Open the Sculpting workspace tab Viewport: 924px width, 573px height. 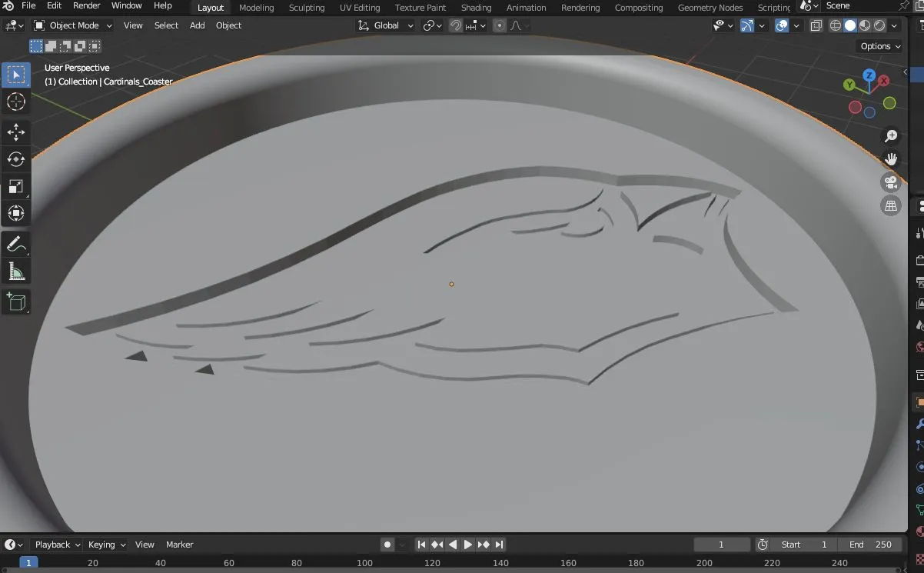[307, 8]
